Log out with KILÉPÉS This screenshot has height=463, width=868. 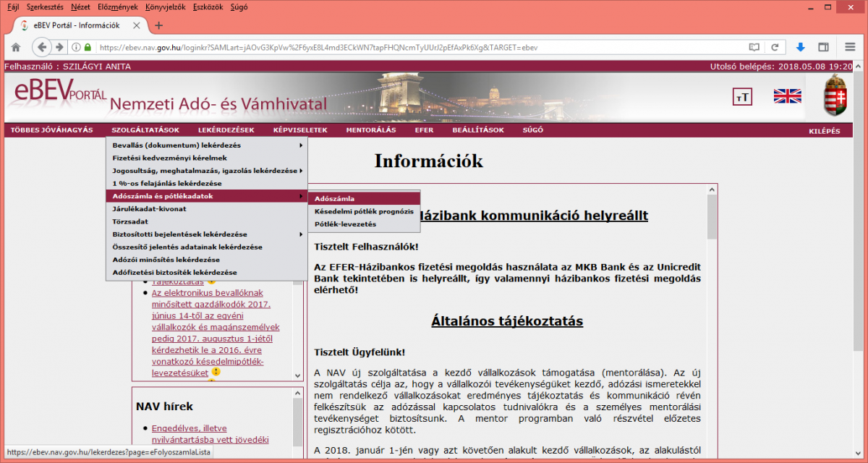[825, 131]
